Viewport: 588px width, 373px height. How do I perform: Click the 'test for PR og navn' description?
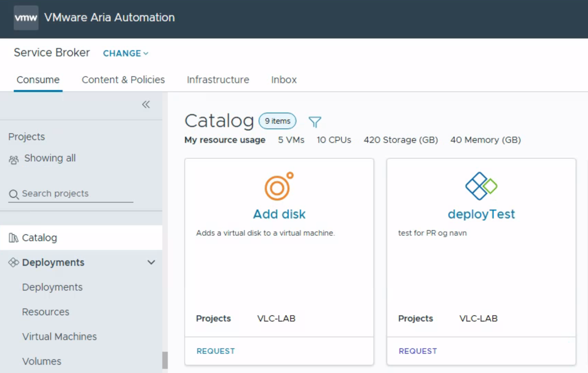pos(433,233)
